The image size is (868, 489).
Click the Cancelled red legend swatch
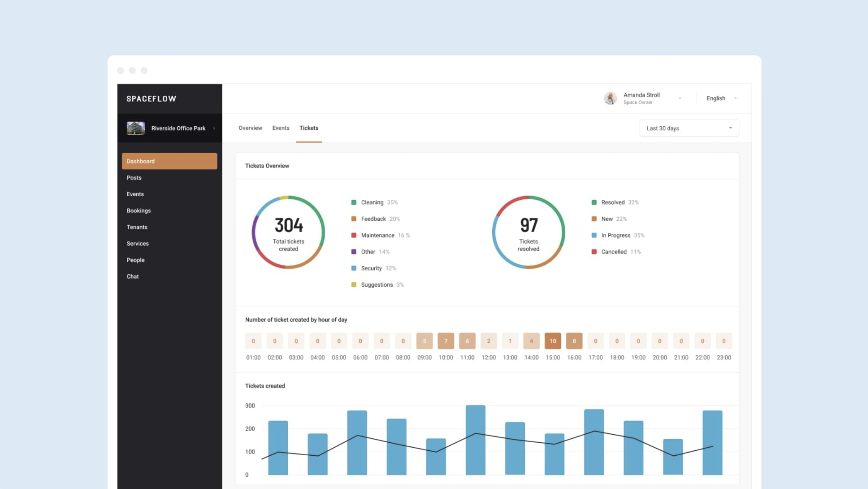tap(594, 252)
